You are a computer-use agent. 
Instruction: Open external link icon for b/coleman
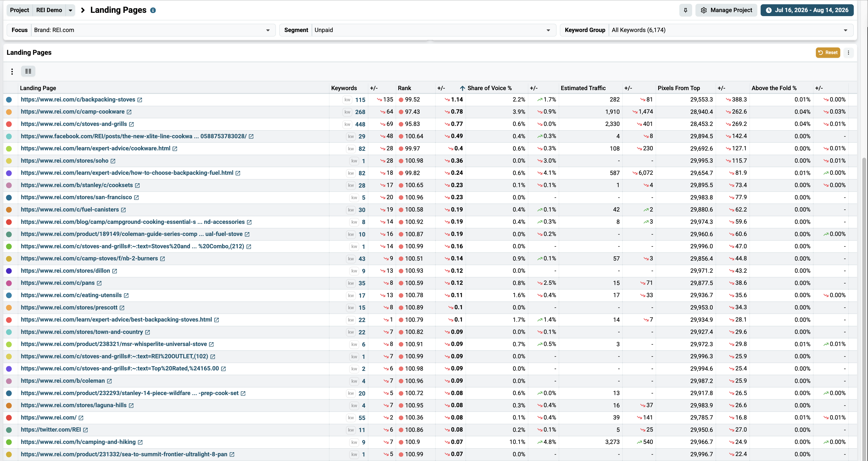110,381
